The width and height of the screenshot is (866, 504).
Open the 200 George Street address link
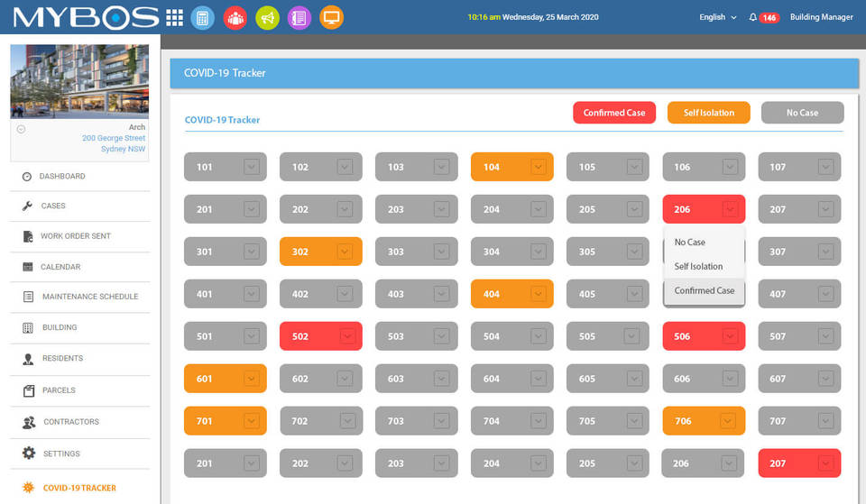coord(114,138)
